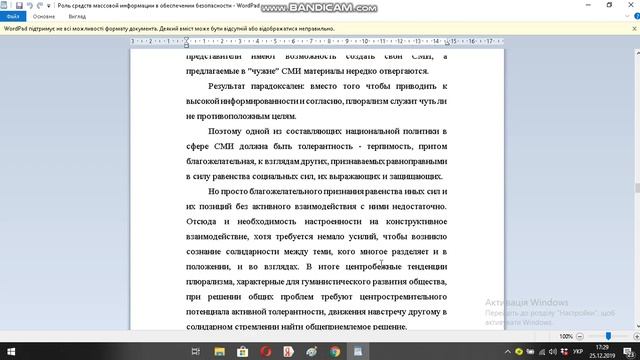Dismiss the yellow format warning bar

[x=634, y=29]
